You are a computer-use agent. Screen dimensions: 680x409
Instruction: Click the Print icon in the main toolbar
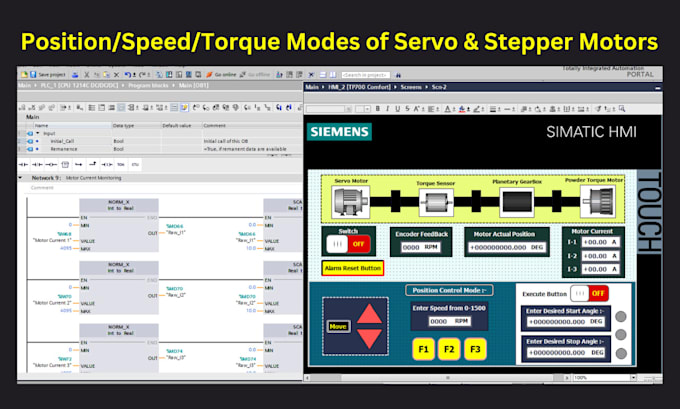(x=75, y=75)
